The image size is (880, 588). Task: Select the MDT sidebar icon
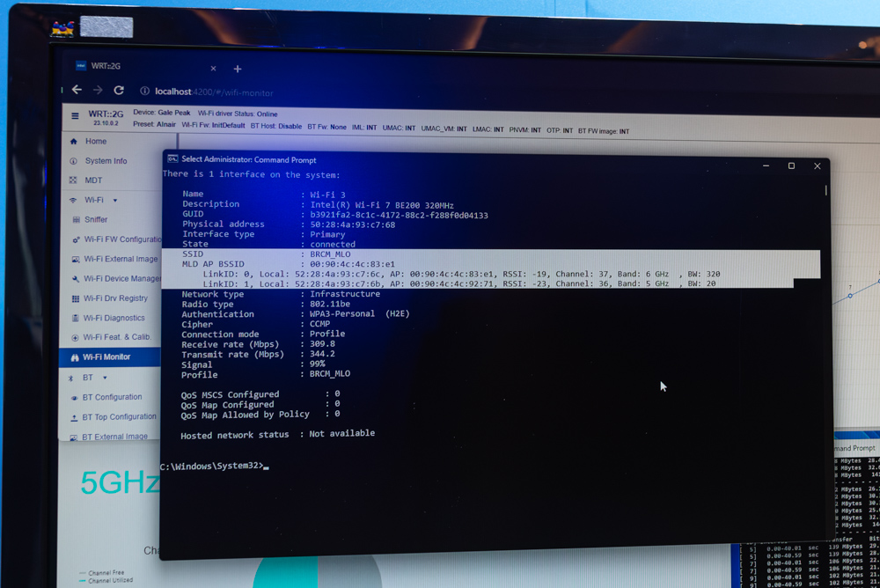73,180
